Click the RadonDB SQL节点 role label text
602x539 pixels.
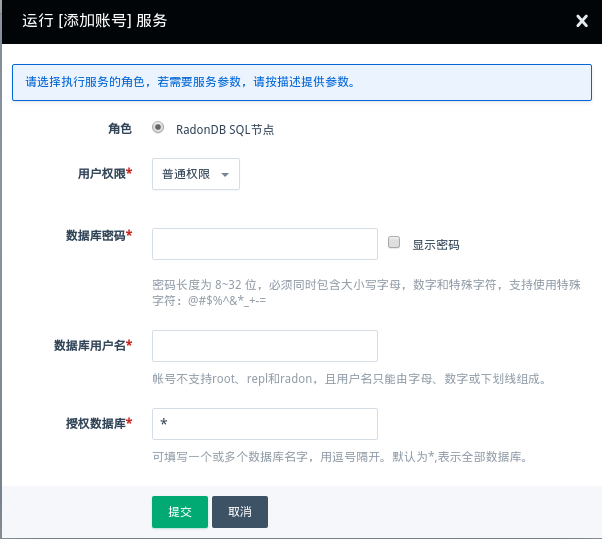[x=225, y=129]
